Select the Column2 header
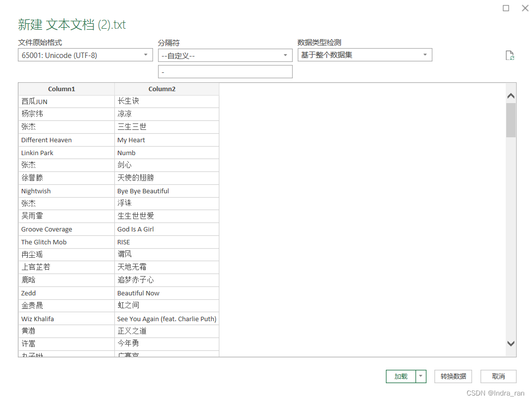This screenshot has width=532, height=401. 167,89
